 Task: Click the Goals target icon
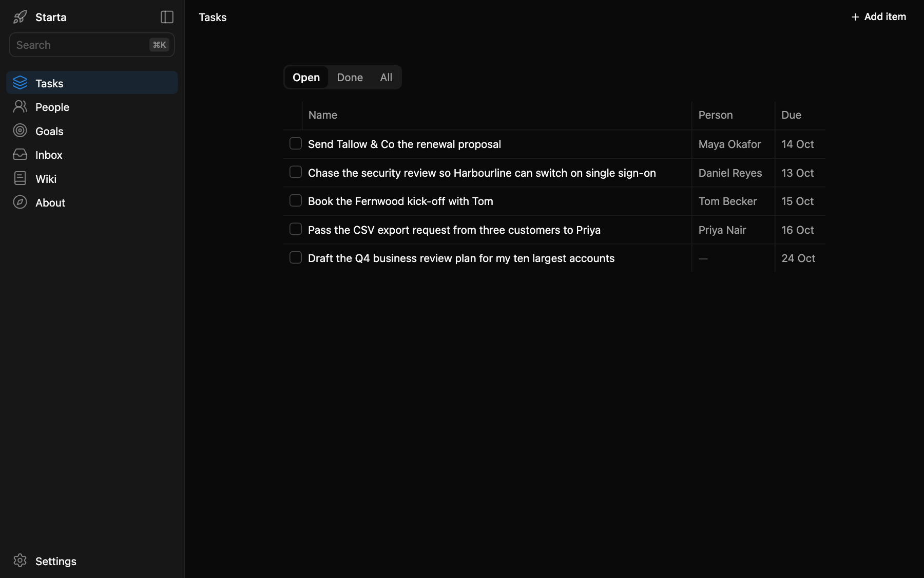20,130
